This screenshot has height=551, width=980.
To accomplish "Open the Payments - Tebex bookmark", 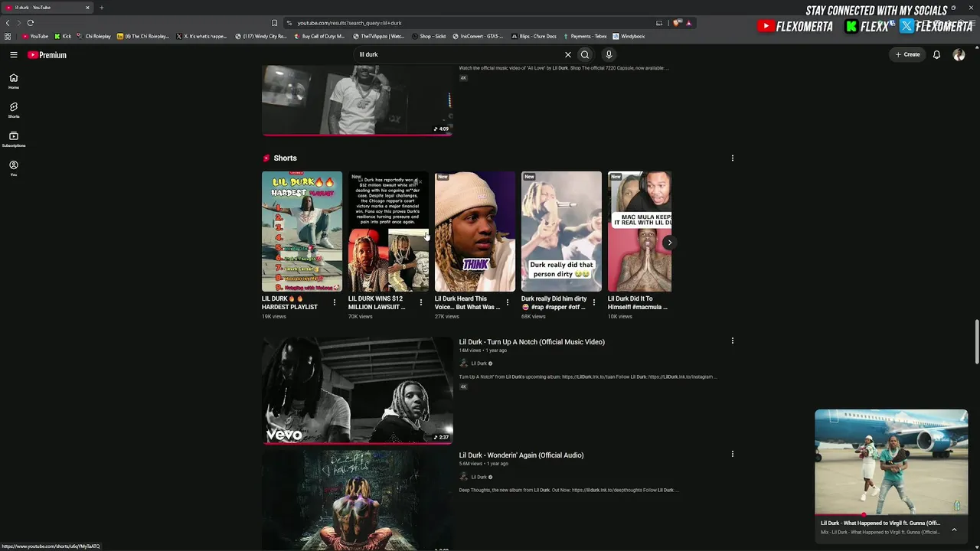I will click(x=585, y=36).
